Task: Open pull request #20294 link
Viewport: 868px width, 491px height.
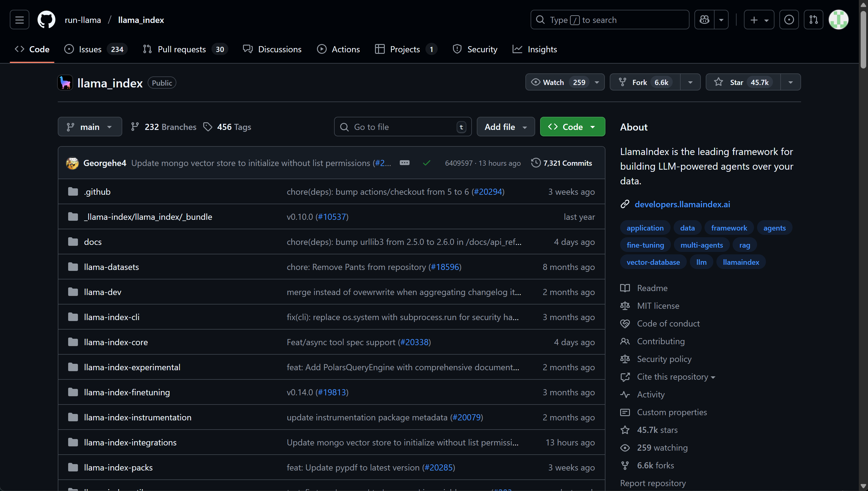Action: pyautogui.click(x=488, y=192)
